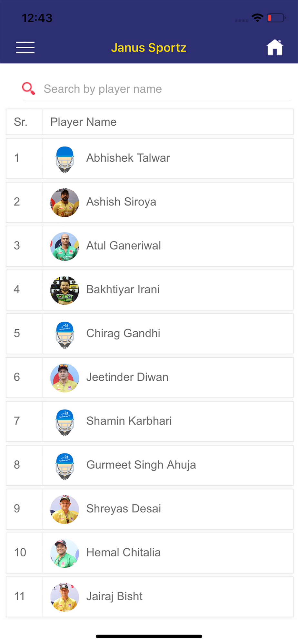Open Atul Ganeriwal's profile photo

click(65, 247)
